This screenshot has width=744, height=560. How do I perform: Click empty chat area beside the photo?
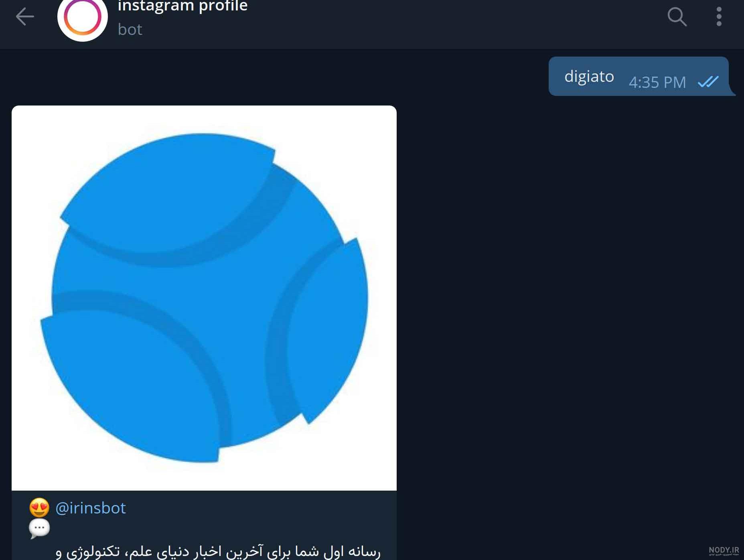(562, 301)
